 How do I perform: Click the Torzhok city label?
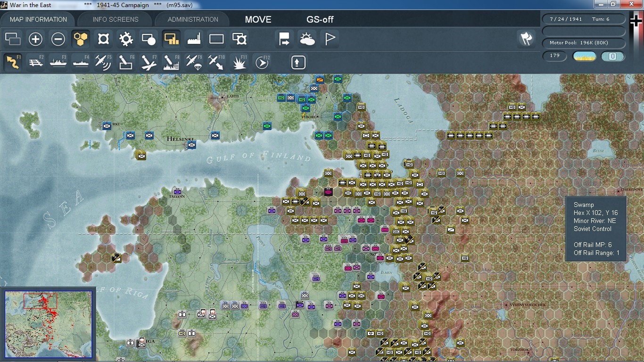click(x=520, y=350)
